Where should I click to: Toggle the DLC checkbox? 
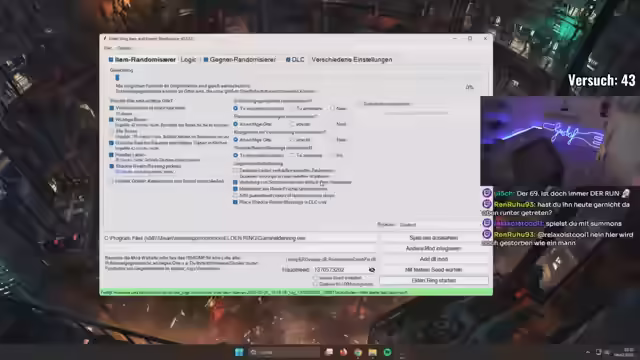coord(288,60)
